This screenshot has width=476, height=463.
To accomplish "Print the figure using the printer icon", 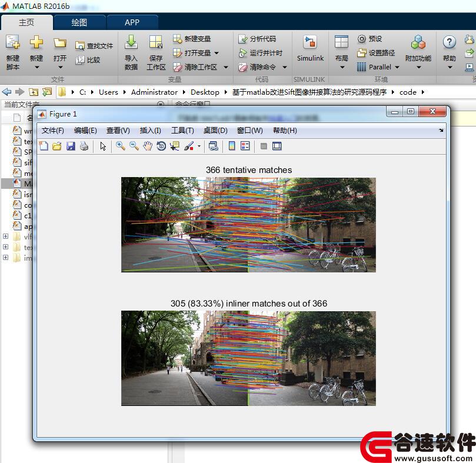I will 84,146.
